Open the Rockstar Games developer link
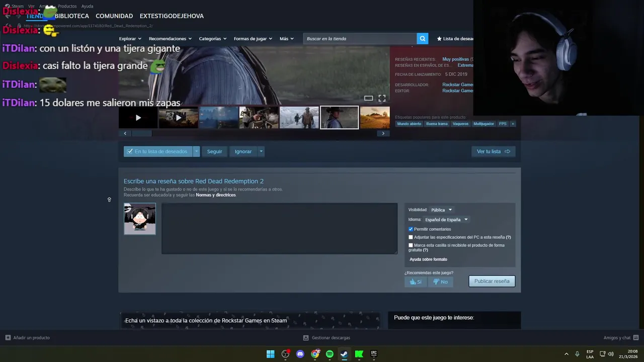This screenshot has width=644, height=362. click(458, 84)
